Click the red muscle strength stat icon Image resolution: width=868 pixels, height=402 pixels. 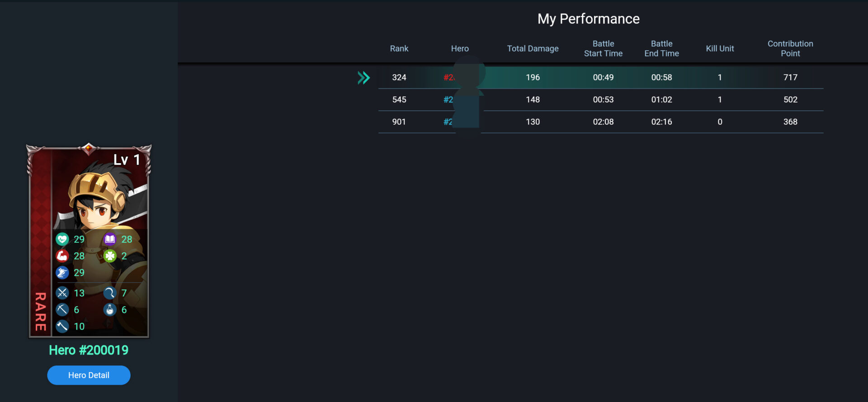(x=62, y=256)
